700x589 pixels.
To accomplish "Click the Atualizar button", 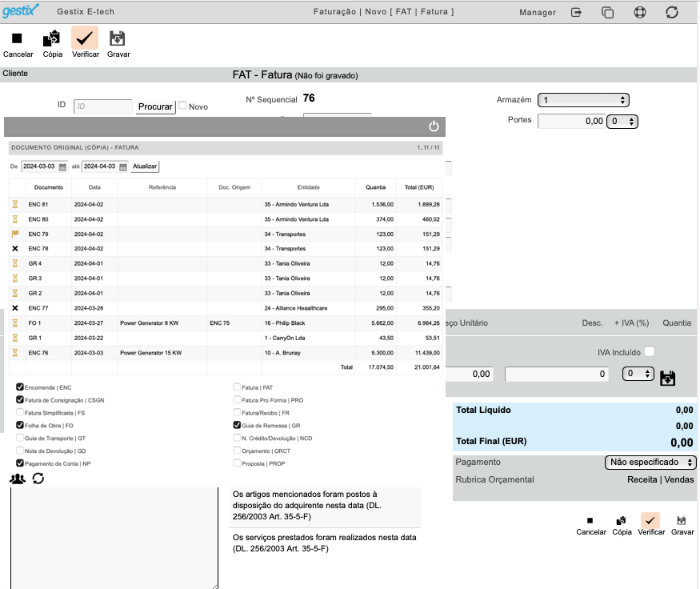I will (x=145, y=166).
